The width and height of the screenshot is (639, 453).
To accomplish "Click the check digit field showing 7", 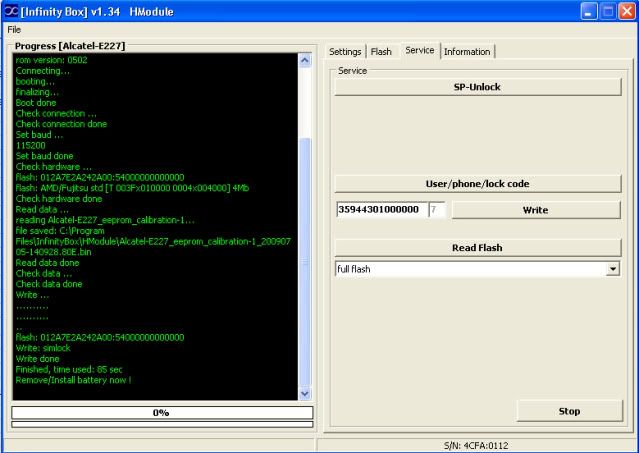I will point(436,209).
